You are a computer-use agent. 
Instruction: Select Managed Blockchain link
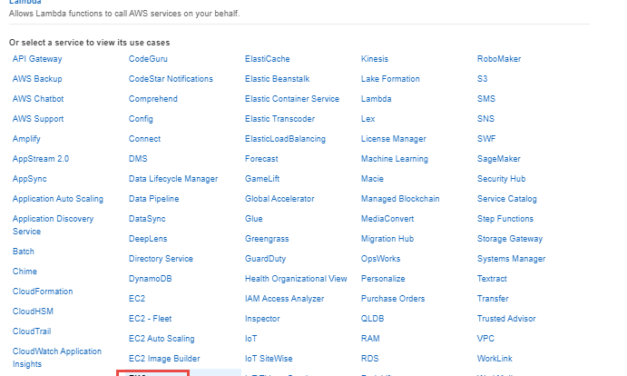400,199
